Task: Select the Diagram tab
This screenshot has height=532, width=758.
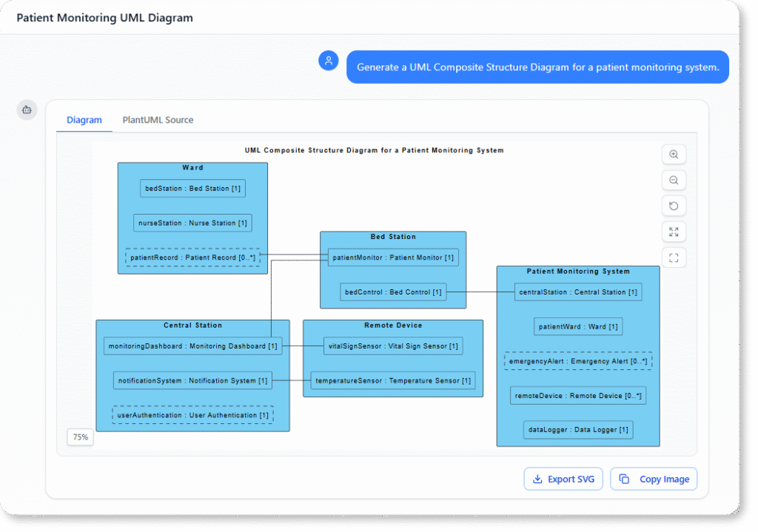Action: point(84,119)
